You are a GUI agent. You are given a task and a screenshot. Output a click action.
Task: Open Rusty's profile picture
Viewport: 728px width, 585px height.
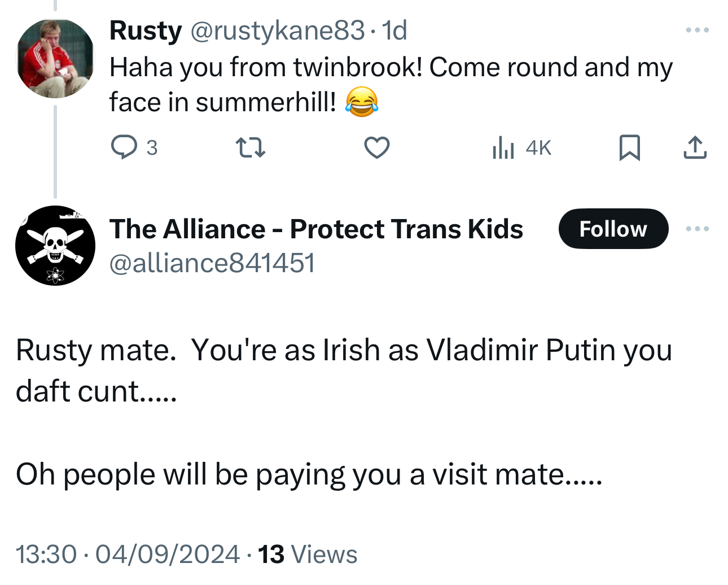click(x=55, y=58)
